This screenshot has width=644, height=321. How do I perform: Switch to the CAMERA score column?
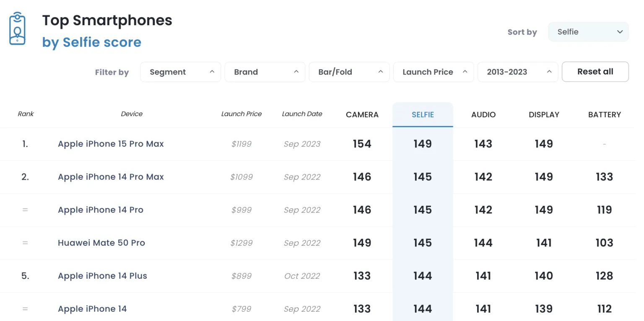pyautogui.click(x=362, y=114)
